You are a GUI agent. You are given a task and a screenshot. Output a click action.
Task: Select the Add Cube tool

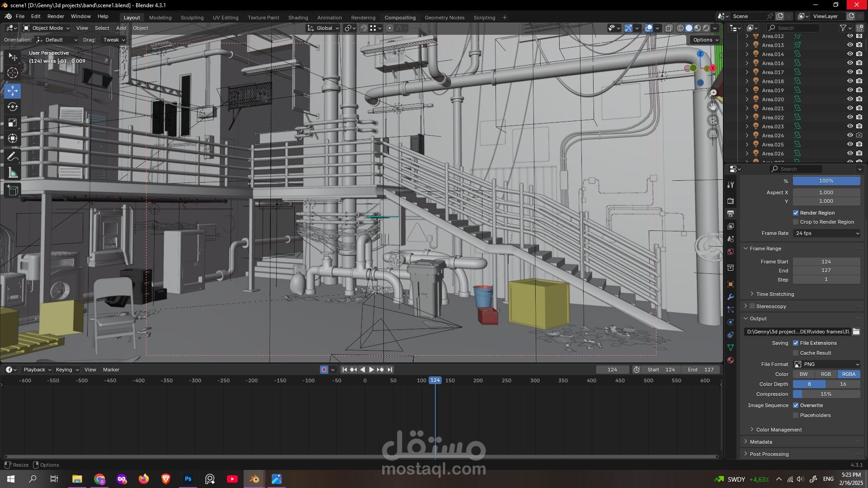[x=13, y=191]
